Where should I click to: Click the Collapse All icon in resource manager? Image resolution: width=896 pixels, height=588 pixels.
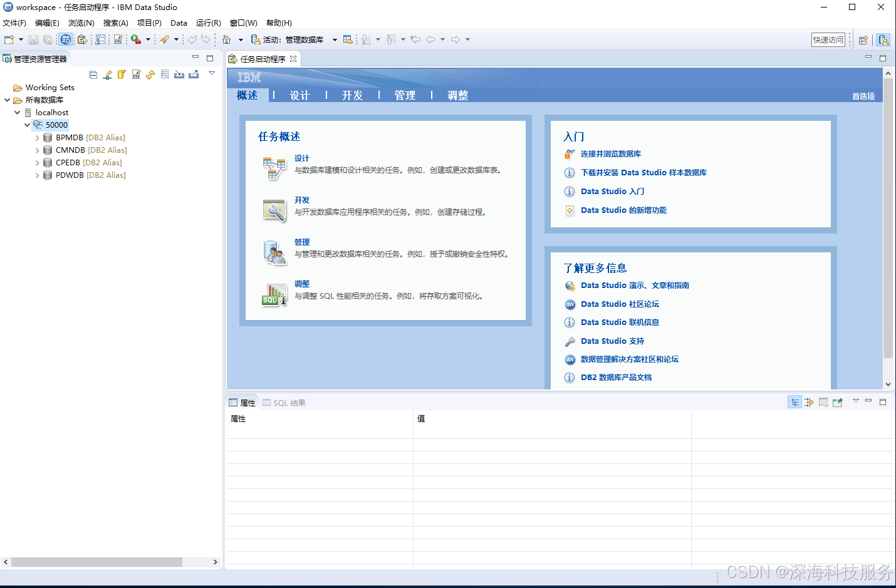click(93, 75)
